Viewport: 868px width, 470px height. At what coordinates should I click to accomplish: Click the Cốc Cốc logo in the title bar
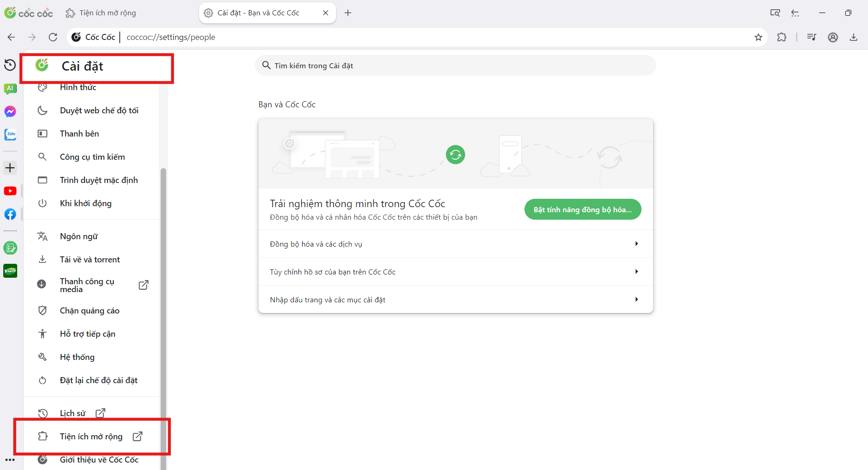coord(29,13)
